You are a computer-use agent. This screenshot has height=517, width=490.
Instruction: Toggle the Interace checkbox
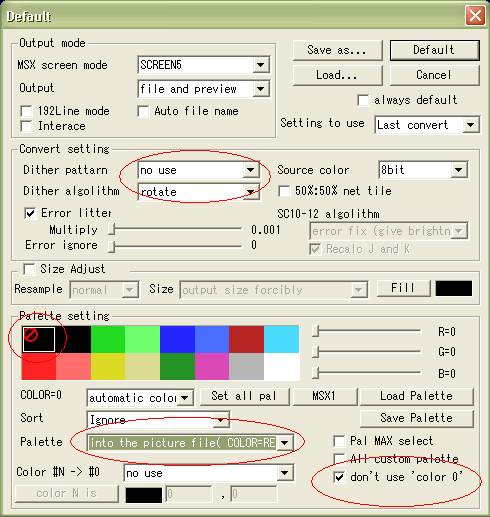[26, 126]
